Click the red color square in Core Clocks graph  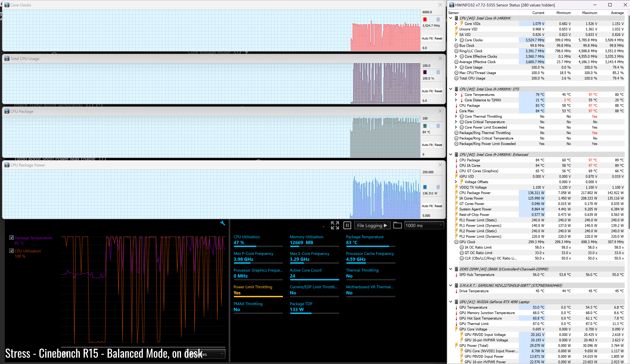425,20
